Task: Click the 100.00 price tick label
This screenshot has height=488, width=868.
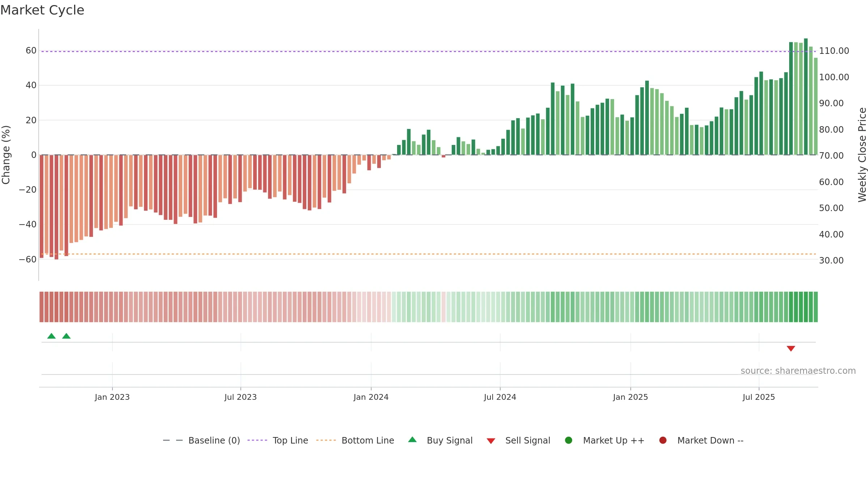Action: tap(834, 77)
